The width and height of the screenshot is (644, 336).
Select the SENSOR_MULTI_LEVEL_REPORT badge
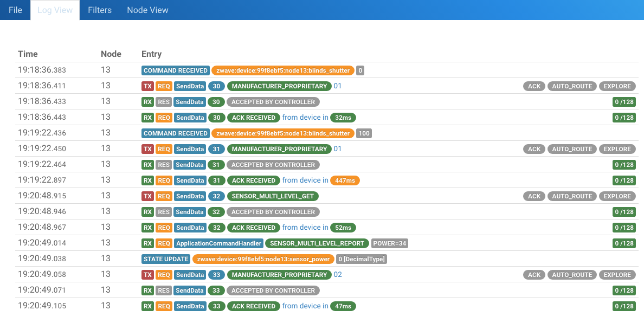pos(317,243)
